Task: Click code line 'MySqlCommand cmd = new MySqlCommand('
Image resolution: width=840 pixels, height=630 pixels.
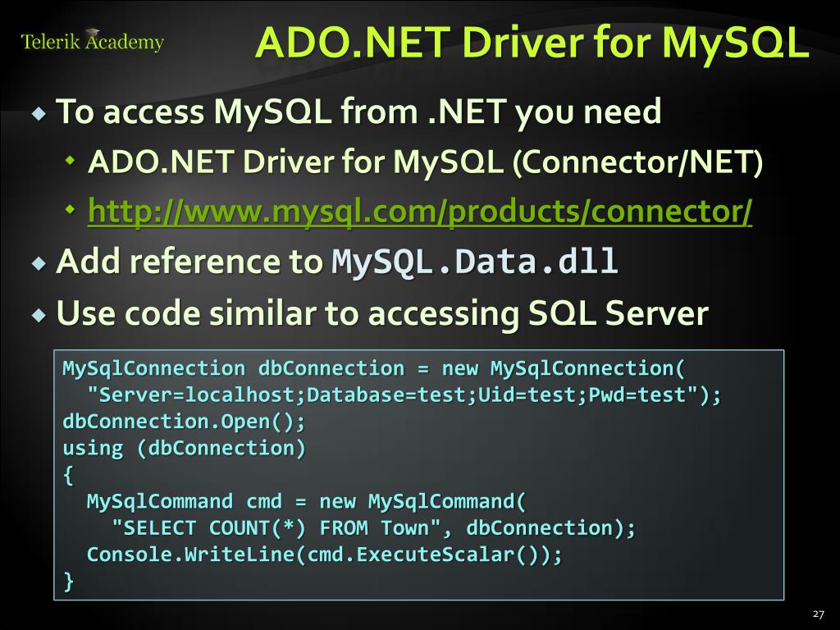Action: pyautogui.click(x=307, y=501)
